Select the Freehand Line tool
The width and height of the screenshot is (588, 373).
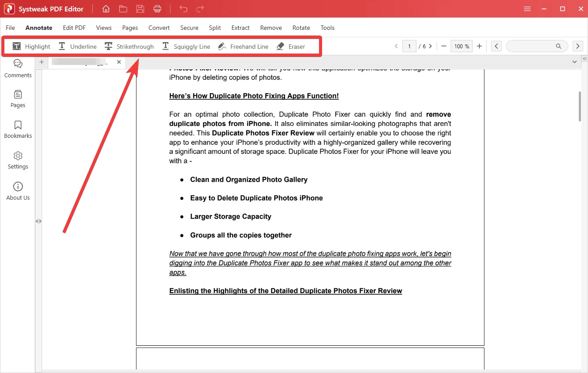(x=243, y=46)
